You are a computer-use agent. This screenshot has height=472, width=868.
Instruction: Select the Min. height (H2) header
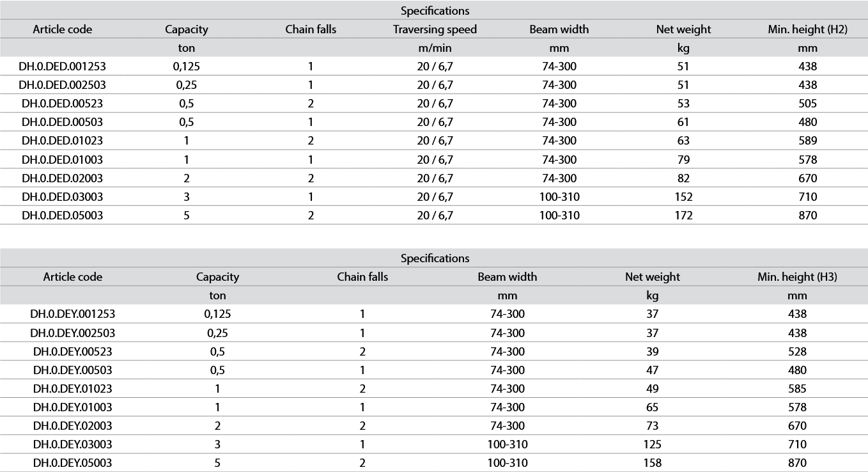(807, 29)
